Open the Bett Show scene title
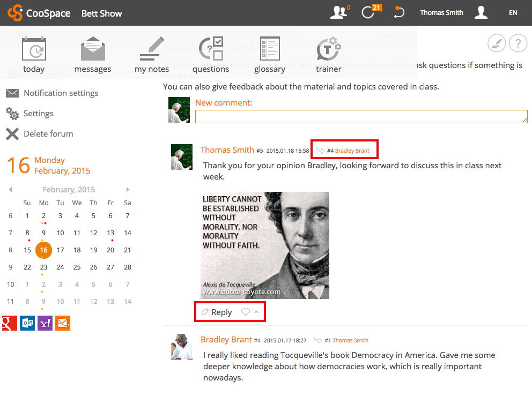 pyautogui.click(x=101, y=13)
